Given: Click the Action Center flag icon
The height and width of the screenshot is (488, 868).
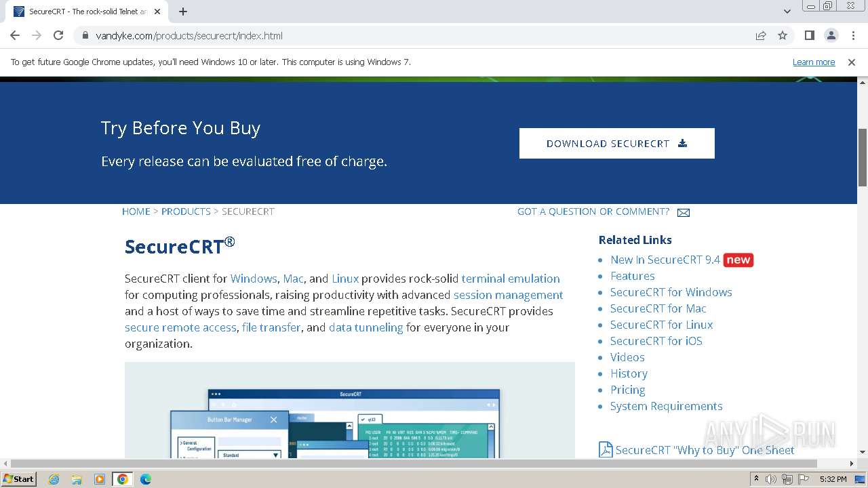Looking at the screenshot, I should (803, 479).
